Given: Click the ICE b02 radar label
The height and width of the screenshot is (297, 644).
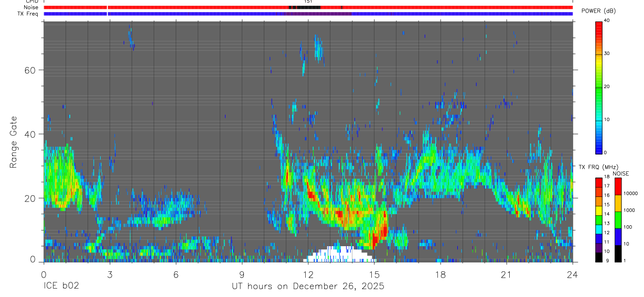Looking at the screenshot, I should 61,287.
